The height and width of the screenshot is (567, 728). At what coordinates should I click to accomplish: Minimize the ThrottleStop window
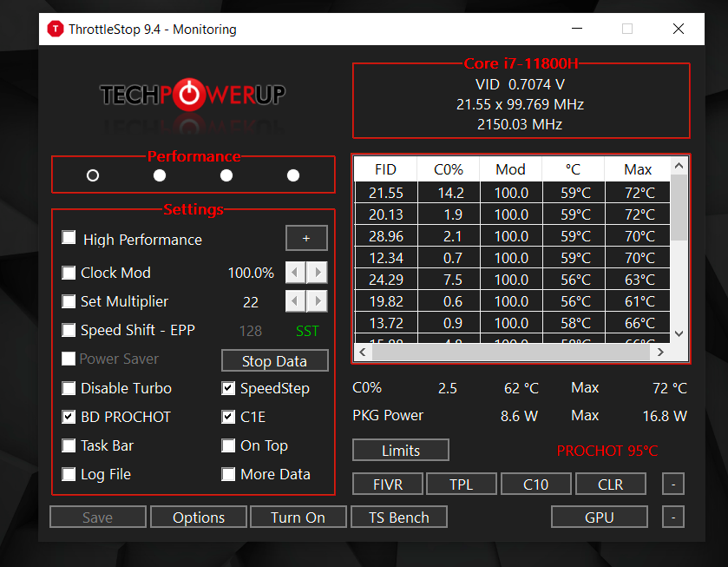pos(577,29)
